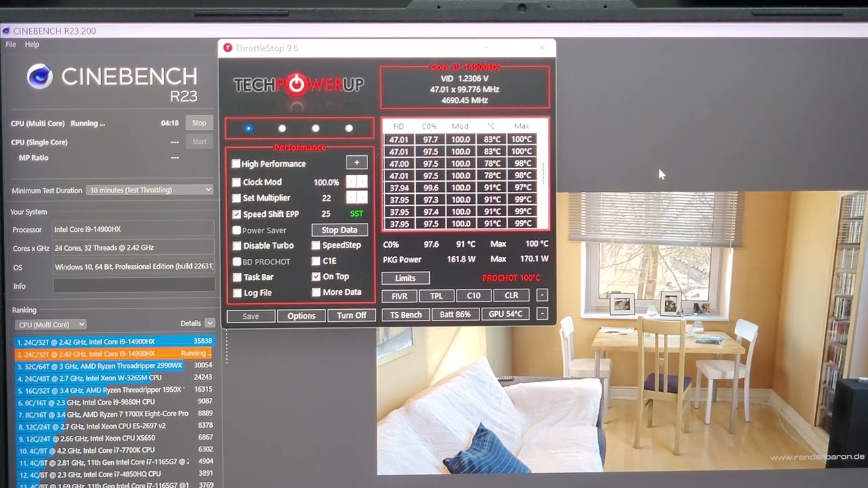Screen dimensions: 868x488
Task: Click the CLR button
Action: coord(511,296)
